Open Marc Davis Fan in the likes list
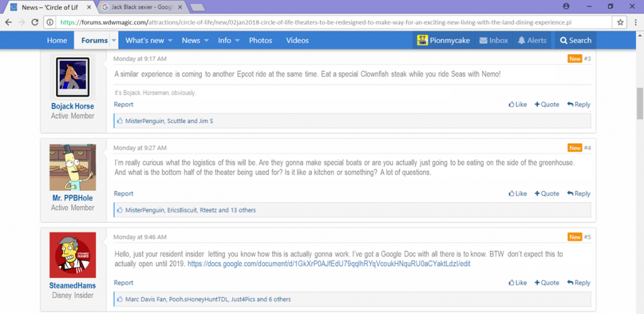 pos(145,300)
